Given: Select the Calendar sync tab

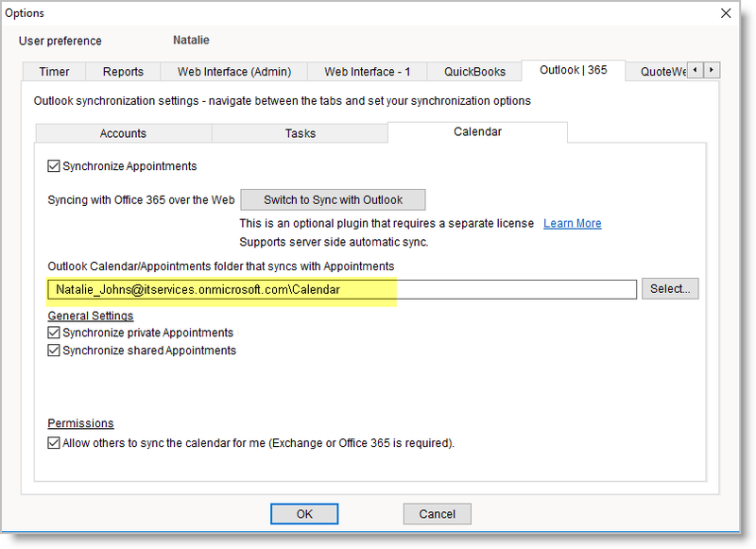Looking at the screenshot, I should (x=477, y=133).
